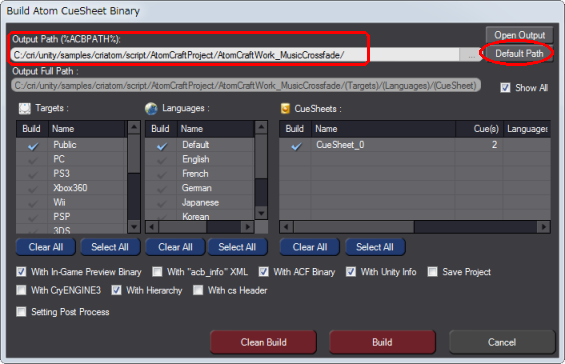565x364 pixels.
Task: Enable Save Project checkbox
Action: (432, 271)
